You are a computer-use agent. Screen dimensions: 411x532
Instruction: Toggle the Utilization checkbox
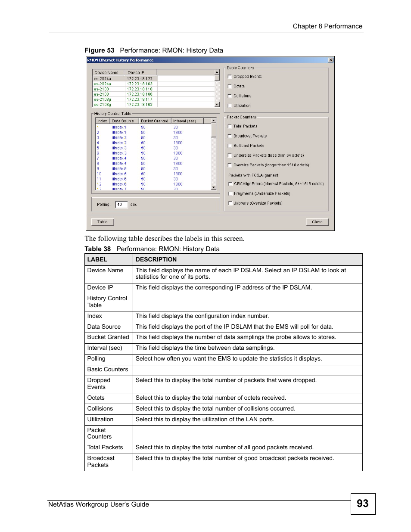coord(230,106)
